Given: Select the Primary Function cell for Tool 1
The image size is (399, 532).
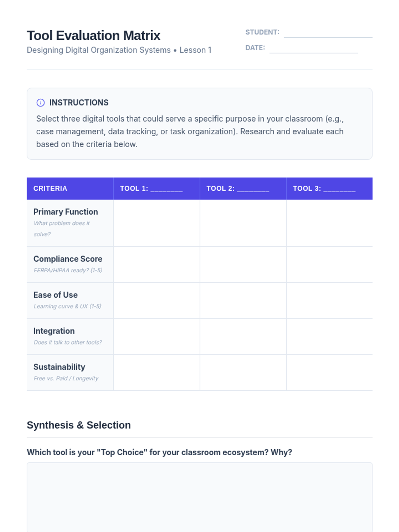Looking at the screenshot, I should pos(157,223).
